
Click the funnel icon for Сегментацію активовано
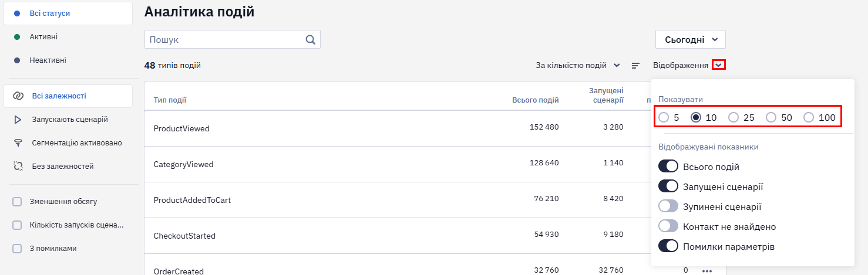(18, 143)
